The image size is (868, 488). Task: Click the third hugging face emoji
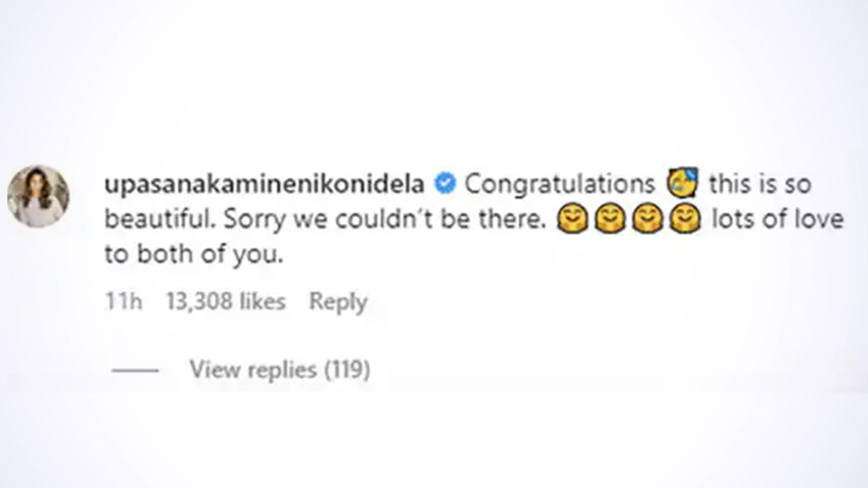(x=647, y=221)
